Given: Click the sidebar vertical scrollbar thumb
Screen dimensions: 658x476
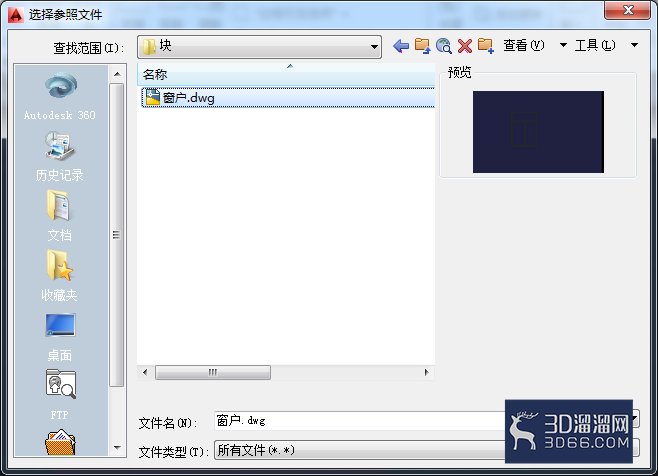Looking at the screenshot, I should pos(117,234).
